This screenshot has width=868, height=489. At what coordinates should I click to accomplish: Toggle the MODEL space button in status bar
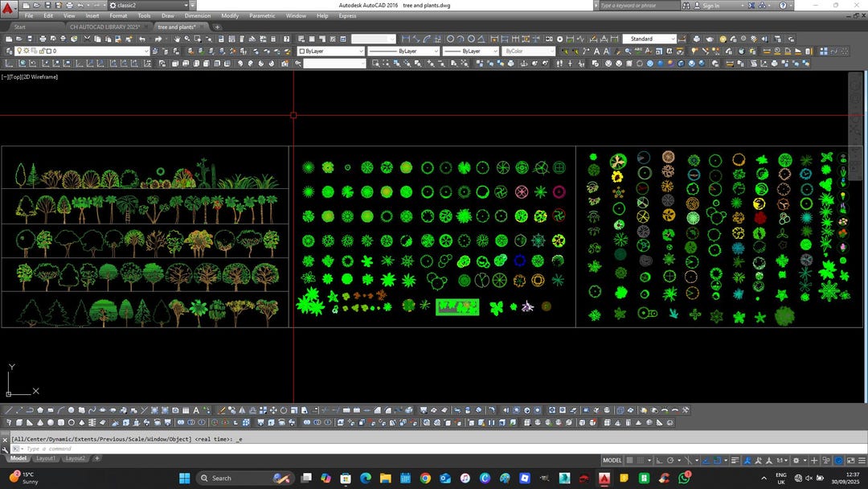pyautogui.click(x=612, y=460)
